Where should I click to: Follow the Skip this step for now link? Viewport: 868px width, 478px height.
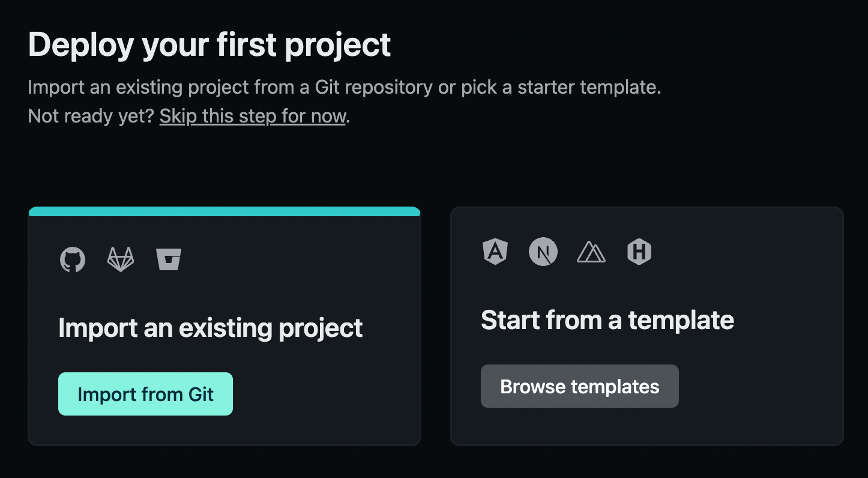click(x=253, y=116)
